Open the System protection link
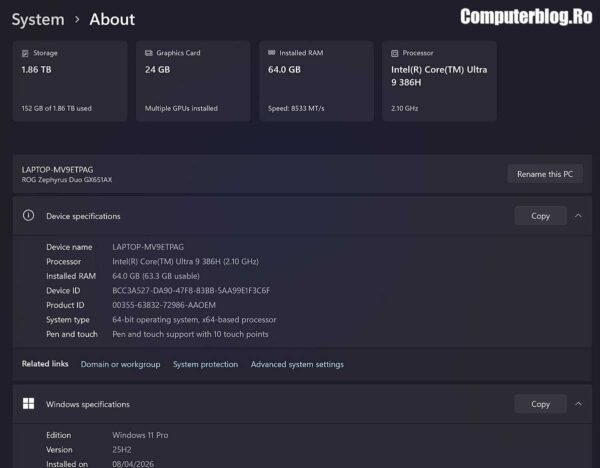Viewport: 600px width, 468px height. tap(205, 364)
